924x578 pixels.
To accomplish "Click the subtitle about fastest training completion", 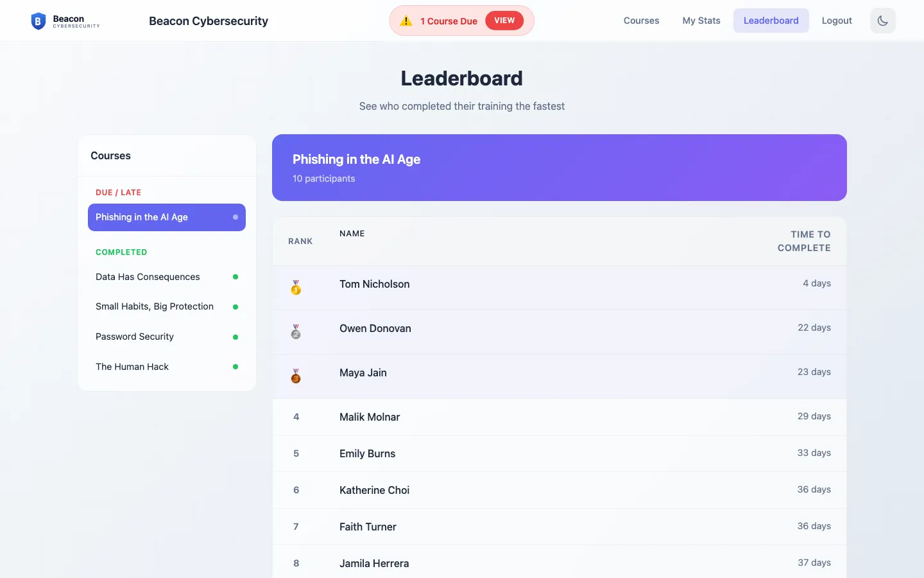I will click(x=462, y=106).
